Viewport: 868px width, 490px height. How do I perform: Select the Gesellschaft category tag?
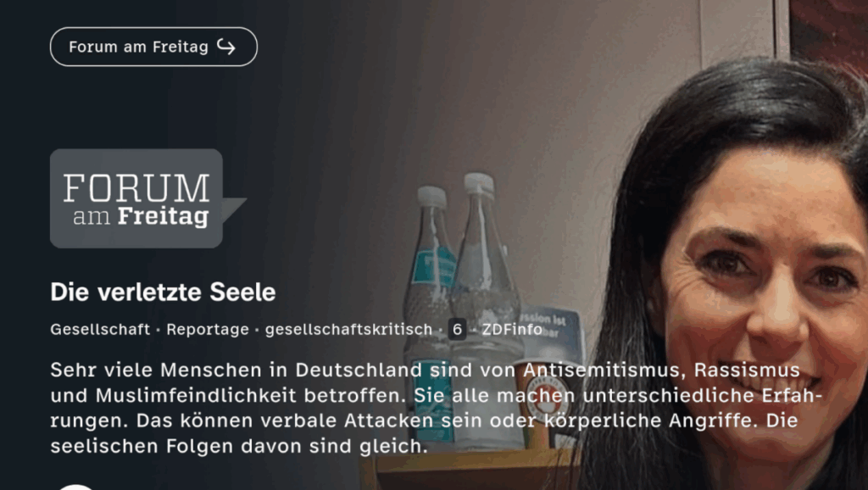tap(100, 330)
